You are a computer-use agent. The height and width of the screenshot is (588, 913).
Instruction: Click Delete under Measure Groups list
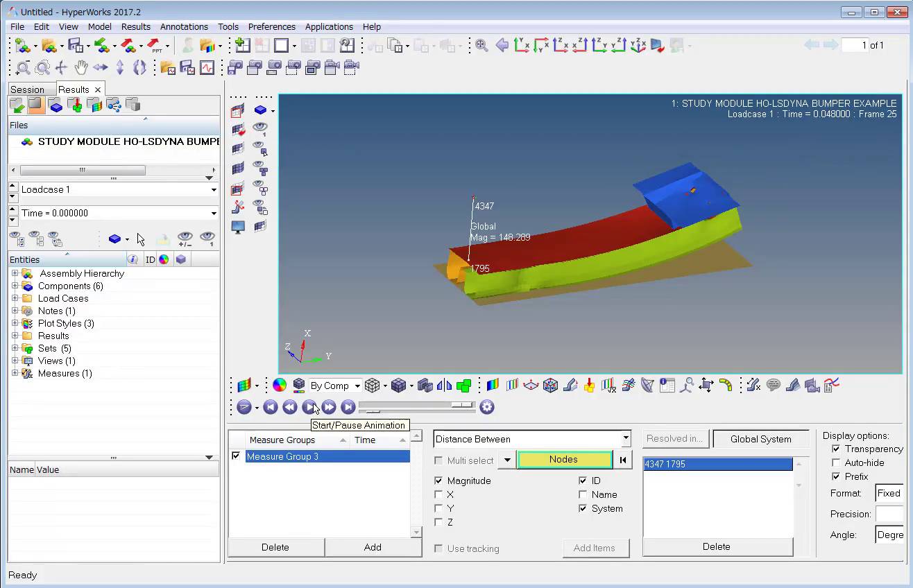[x=275, y=547]
